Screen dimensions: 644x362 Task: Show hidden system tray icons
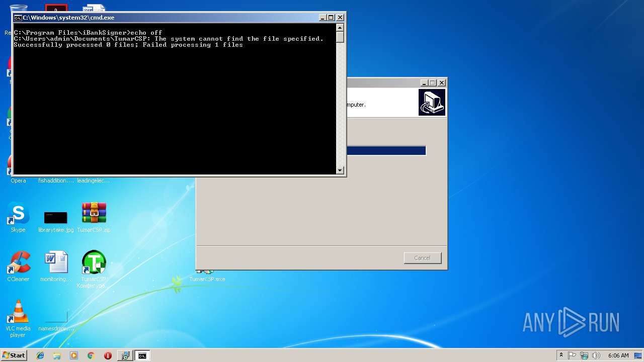(x=561, y=355)
